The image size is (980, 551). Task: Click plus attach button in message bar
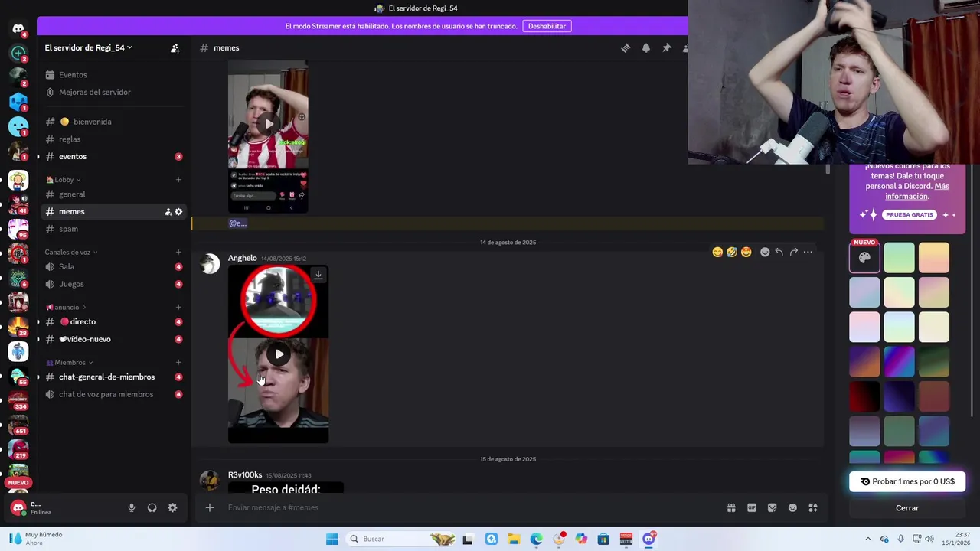(209, 507)
